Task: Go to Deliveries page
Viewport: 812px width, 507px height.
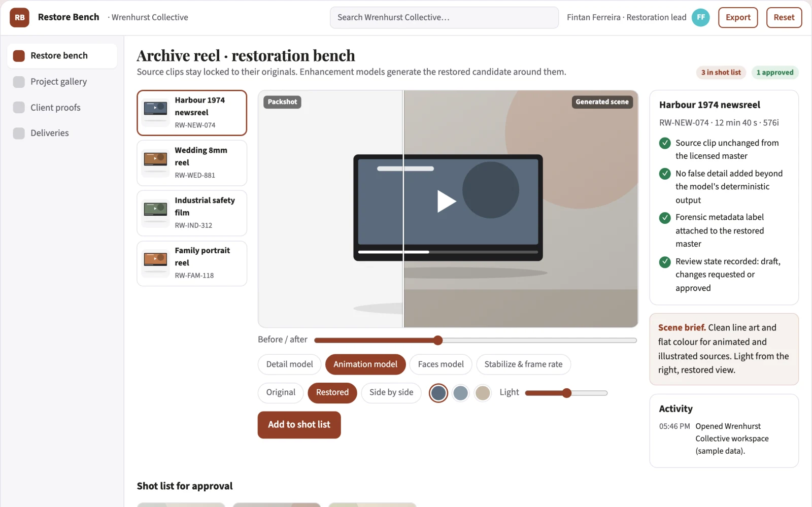Action: [x=62, y=133]
